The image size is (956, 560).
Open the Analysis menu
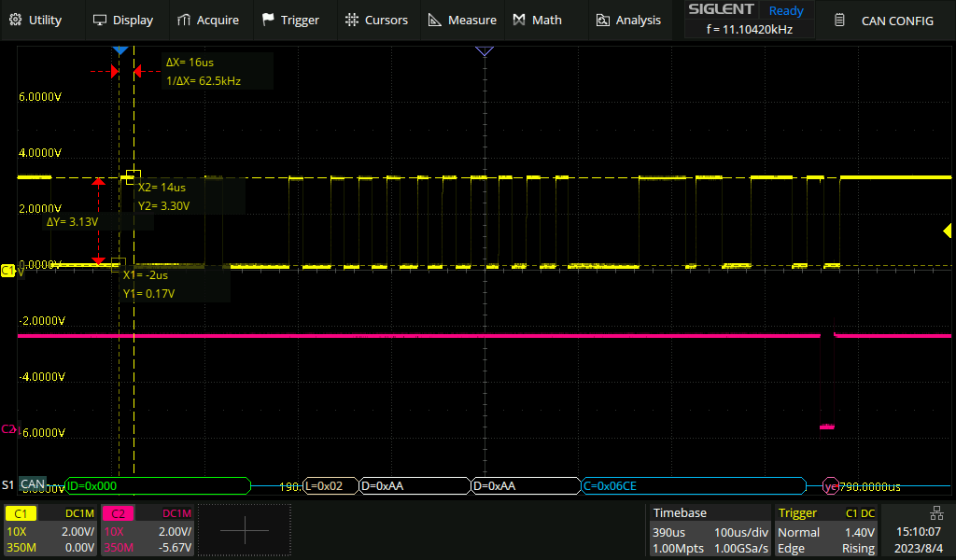click(x=628, y=21)
